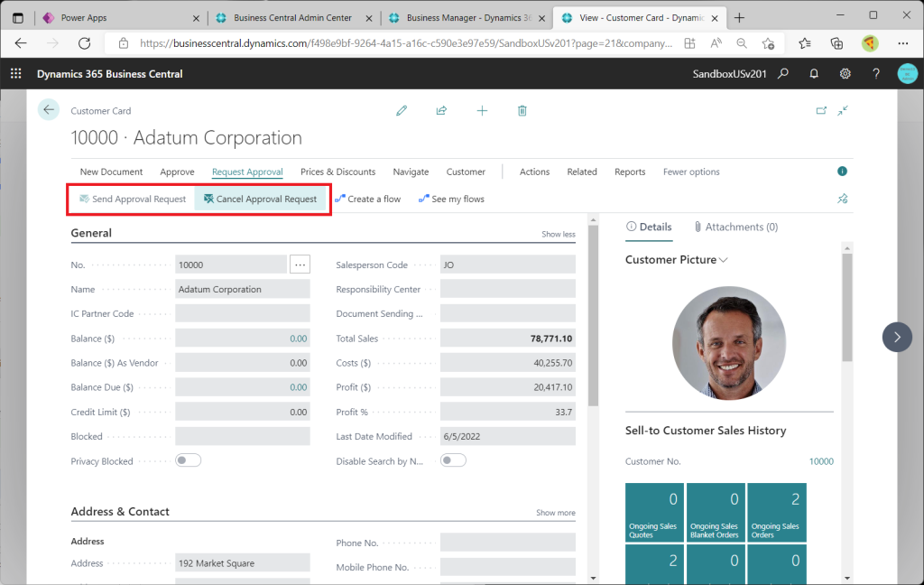Image resolution: width=924 pixels, height=585 pixels.
Task: Open browser collections icon
Action: point(836,43)
